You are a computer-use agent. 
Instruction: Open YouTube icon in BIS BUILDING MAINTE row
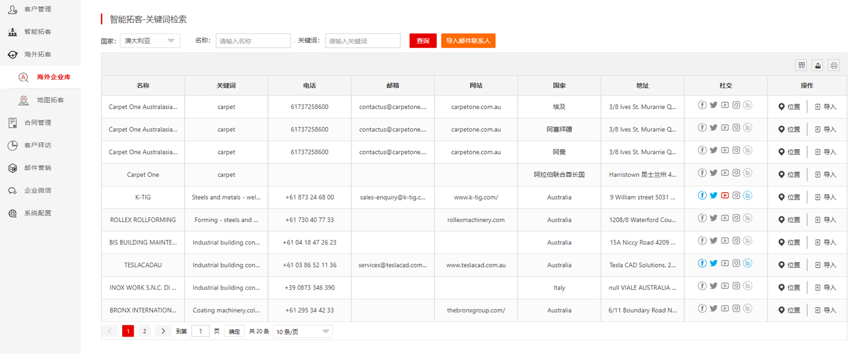tap(725, 241)
